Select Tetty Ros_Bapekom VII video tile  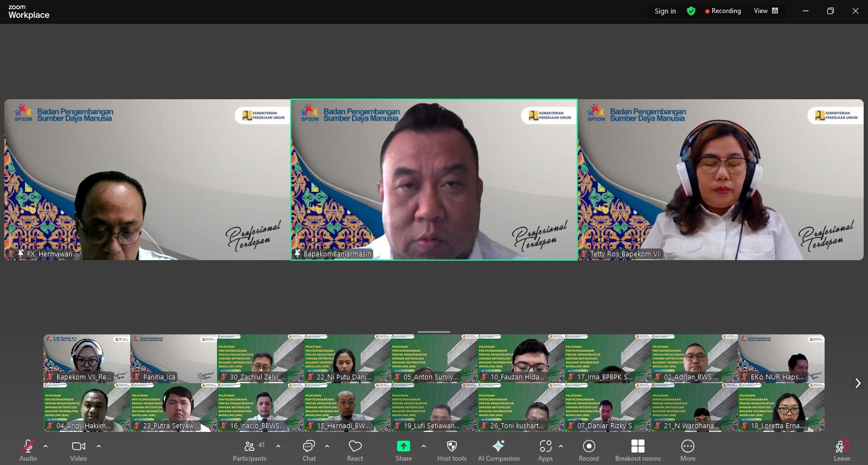click(x=721, y=179)
